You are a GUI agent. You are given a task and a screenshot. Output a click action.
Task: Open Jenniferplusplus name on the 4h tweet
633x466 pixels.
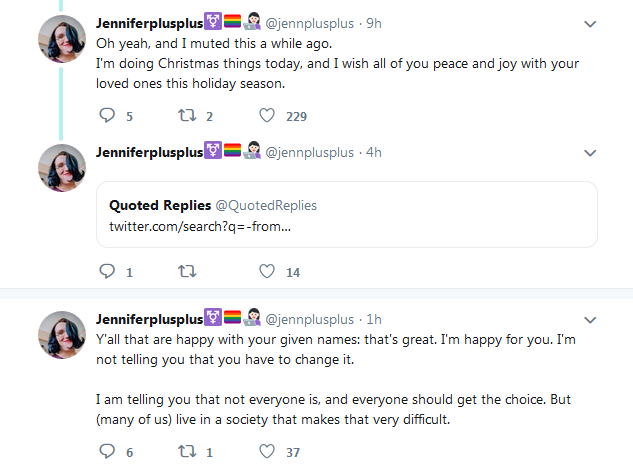click(149, 152)
